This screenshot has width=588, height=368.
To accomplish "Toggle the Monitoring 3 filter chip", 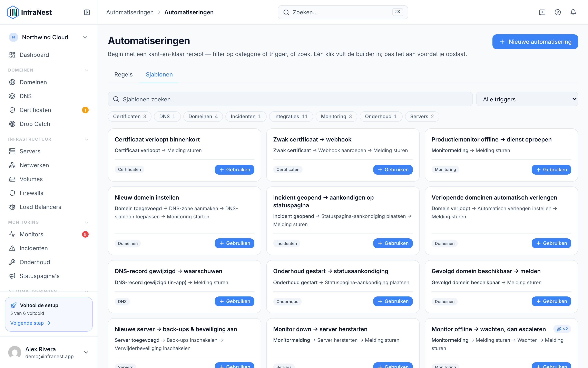I will [x=336, y=117].
